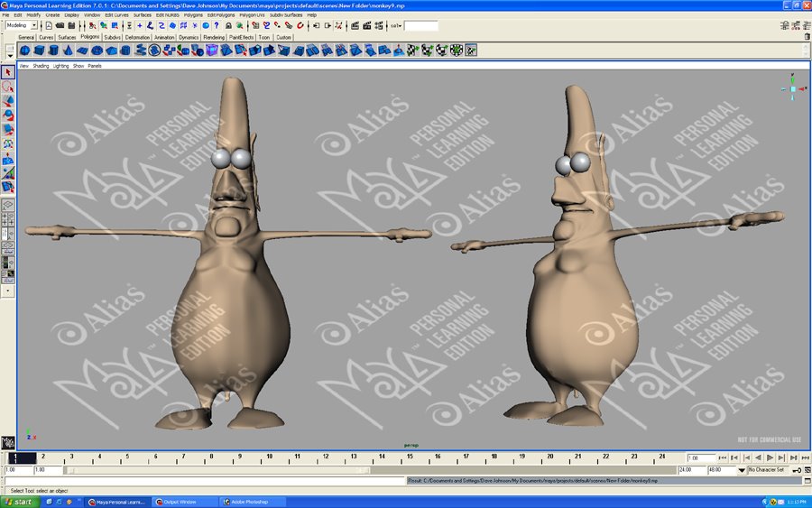Click play backwards button
This screenshot has width=812, height=508.
(758, 457)
